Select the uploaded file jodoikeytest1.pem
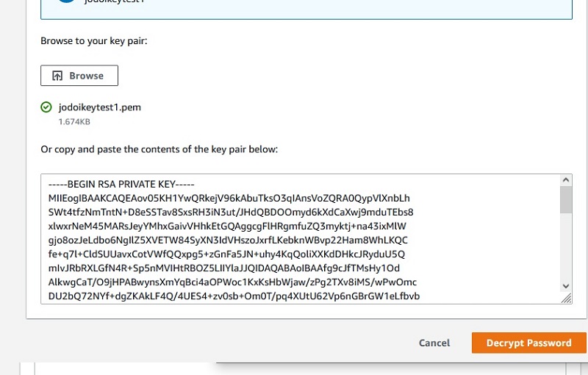 99,107
